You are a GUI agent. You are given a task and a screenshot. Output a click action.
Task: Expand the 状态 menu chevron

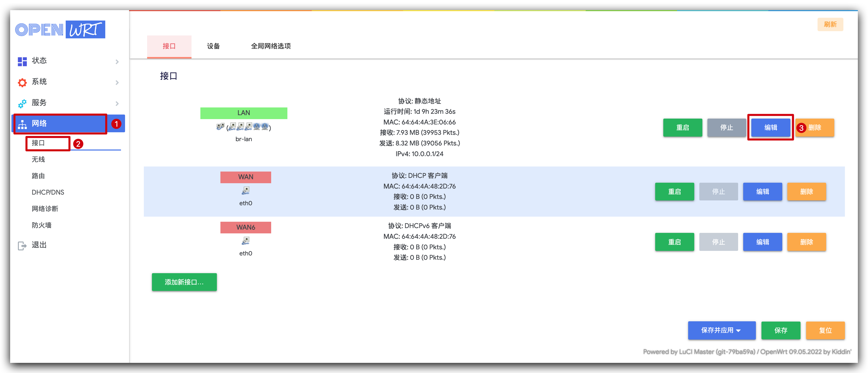(x=117, y=62)
